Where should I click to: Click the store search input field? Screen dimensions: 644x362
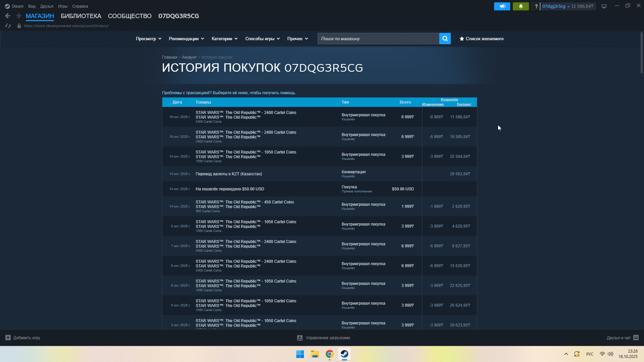[x=378, y=39]
